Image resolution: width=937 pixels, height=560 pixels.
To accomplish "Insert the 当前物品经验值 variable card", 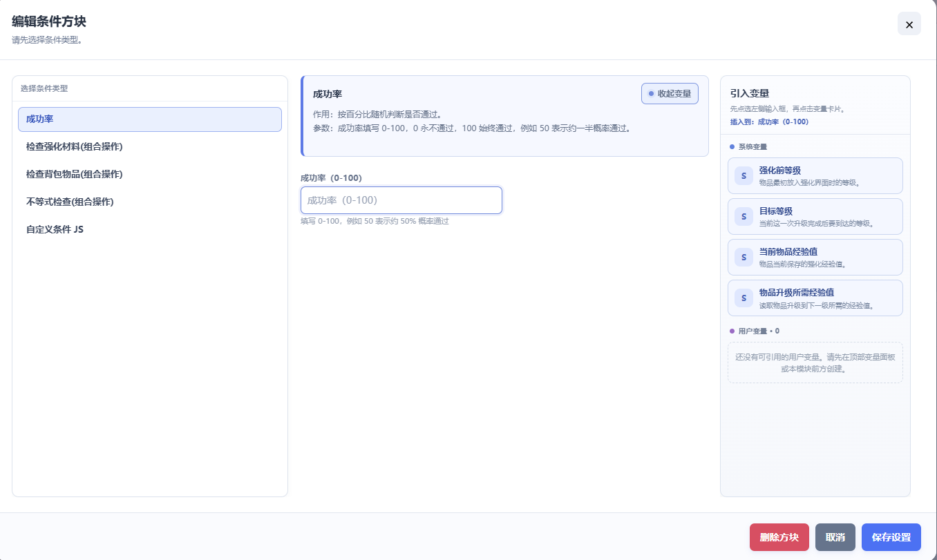I will coord(815,257).
